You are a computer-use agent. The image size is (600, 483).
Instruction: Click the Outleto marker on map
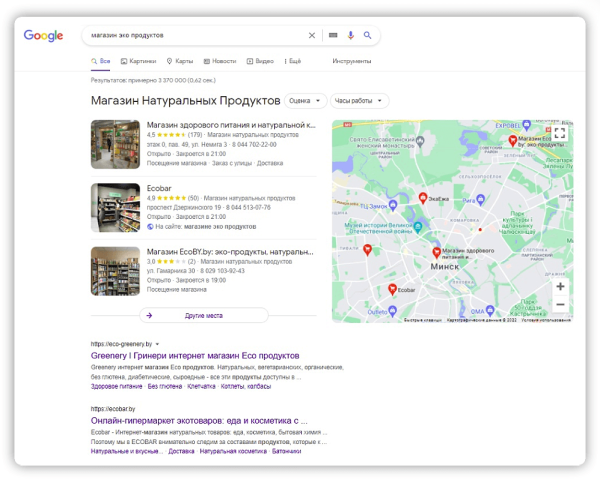click(x=392, y=310)
